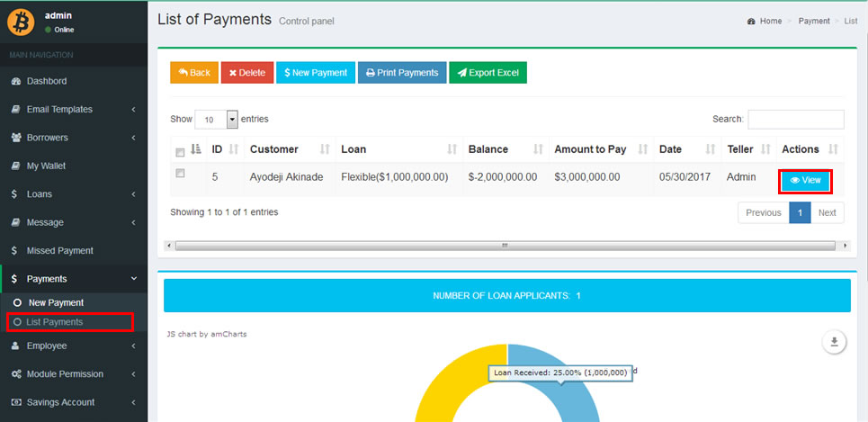Click the Dashboard gauge icon in sidebar
Viewport: 868px width, 422px height.
coord(16,81)
